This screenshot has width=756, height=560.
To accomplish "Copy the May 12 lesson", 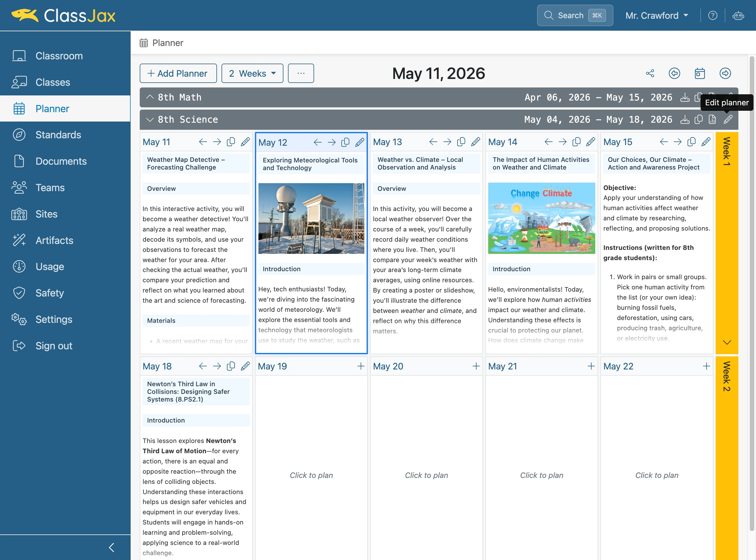I will click(345, 142).
